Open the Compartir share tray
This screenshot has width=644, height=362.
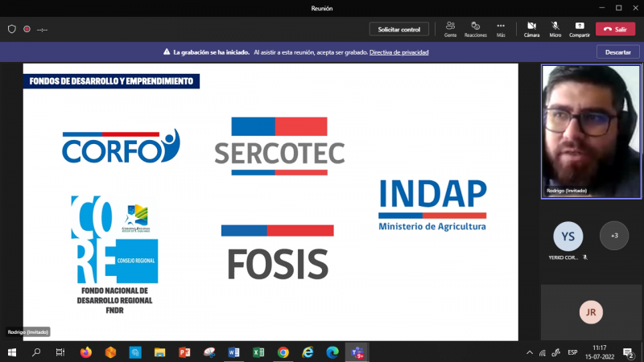click(x=579, y=30)
